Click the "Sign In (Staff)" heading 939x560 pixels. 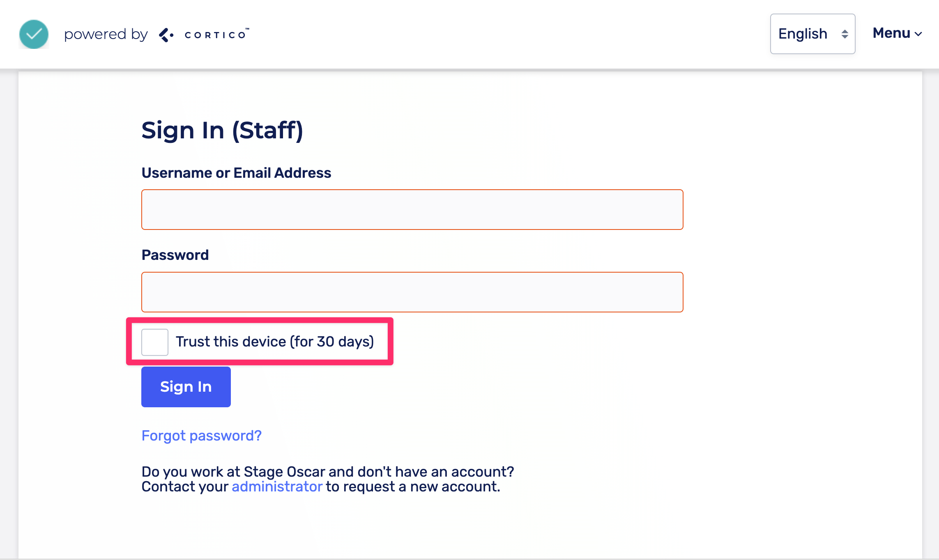(222, 131)
